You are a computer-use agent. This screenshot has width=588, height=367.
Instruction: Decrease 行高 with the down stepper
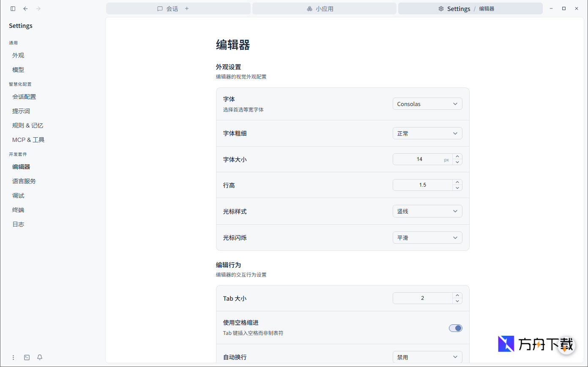(457, 187)
